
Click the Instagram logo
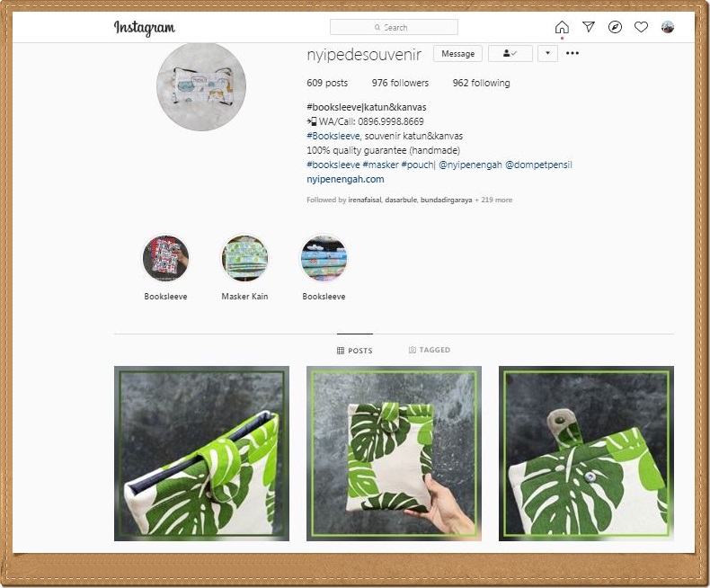point(144,28)
